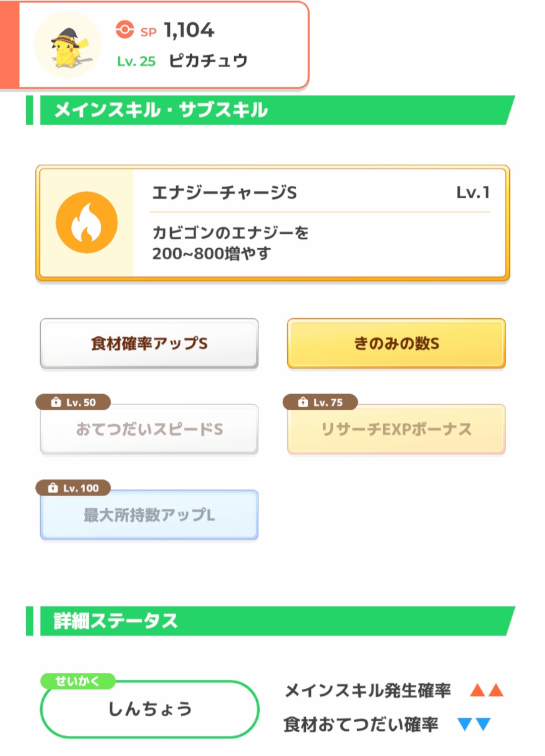The width and height of the screenshot is (545, 756).
Task: Click the lock icon on Lv. 50 badge
Action: pos(56,402)
